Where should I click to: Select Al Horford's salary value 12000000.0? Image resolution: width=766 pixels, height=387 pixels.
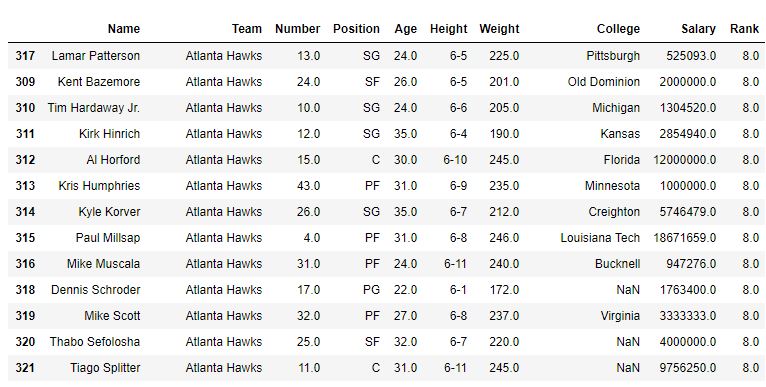(x=684, y=160)
